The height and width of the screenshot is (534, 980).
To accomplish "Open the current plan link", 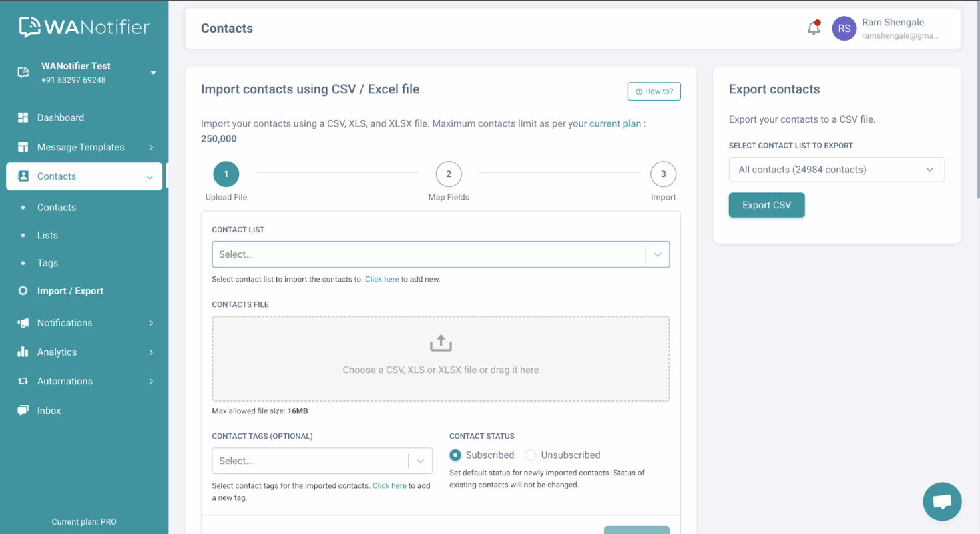I will click(x=614, y=123).
